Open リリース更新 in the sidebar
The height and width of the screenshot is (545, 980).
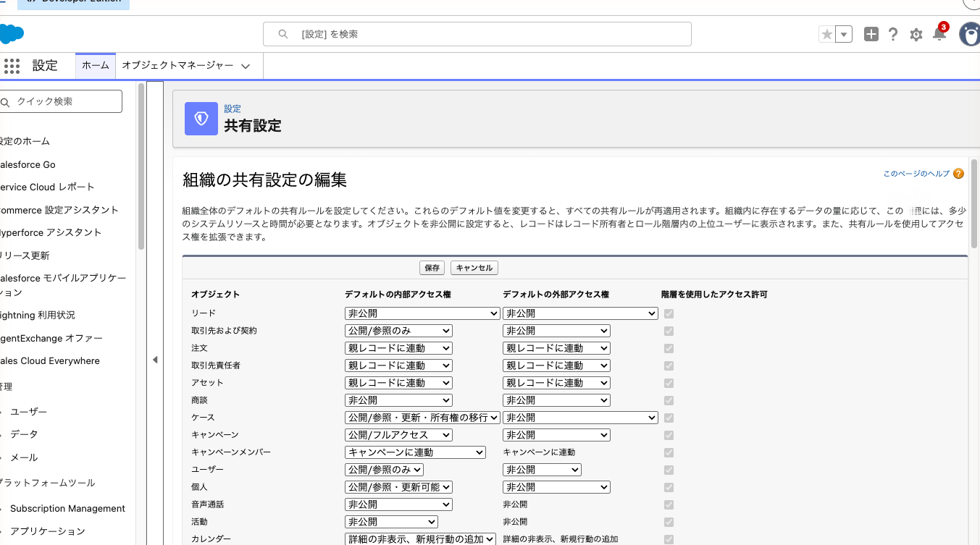[25, 255]
